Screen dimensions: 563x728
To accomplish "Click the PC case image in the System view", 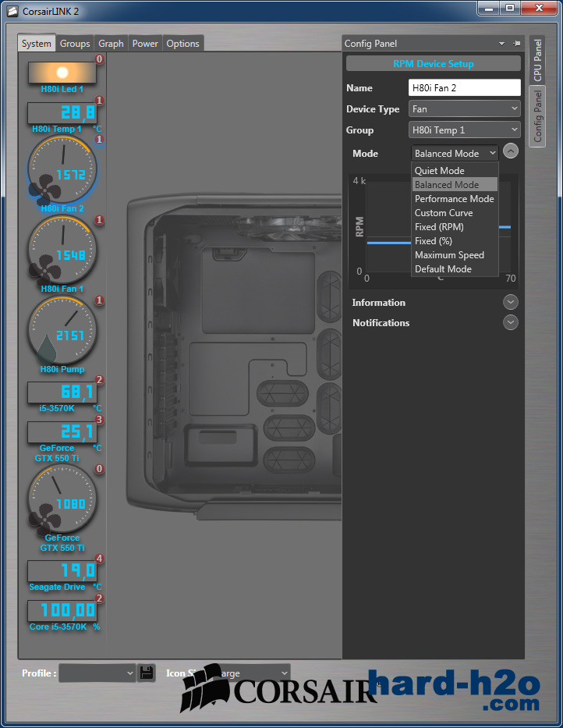I will [235, 357].
